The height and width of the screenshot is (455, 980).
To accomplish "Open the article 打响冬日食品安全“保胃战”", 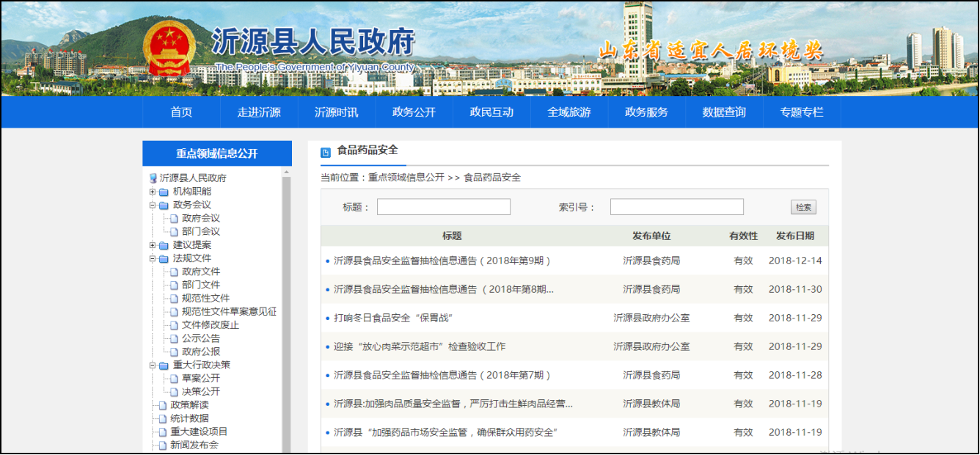I will 393,318.
